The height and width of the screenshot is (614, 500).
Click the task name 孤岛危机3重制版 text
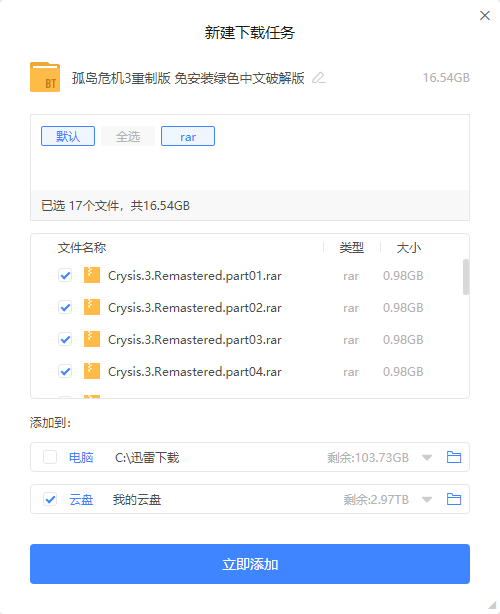(188, 78)
